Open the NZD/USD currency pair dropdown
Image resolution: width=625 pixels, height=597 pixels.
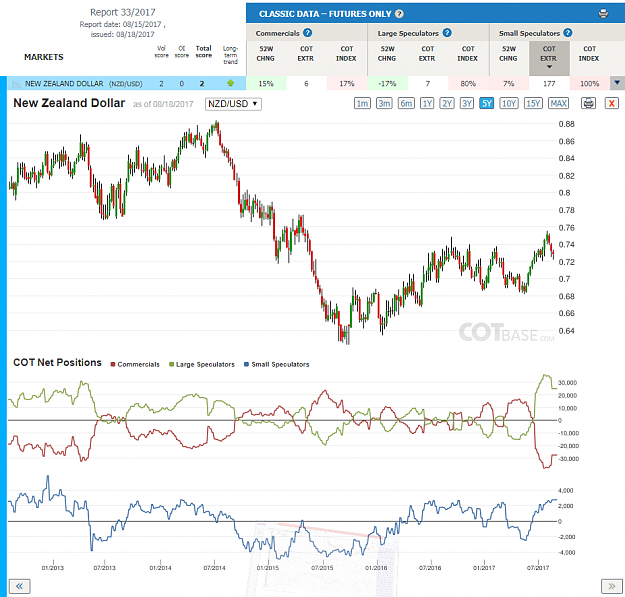(x=233, y=104)
